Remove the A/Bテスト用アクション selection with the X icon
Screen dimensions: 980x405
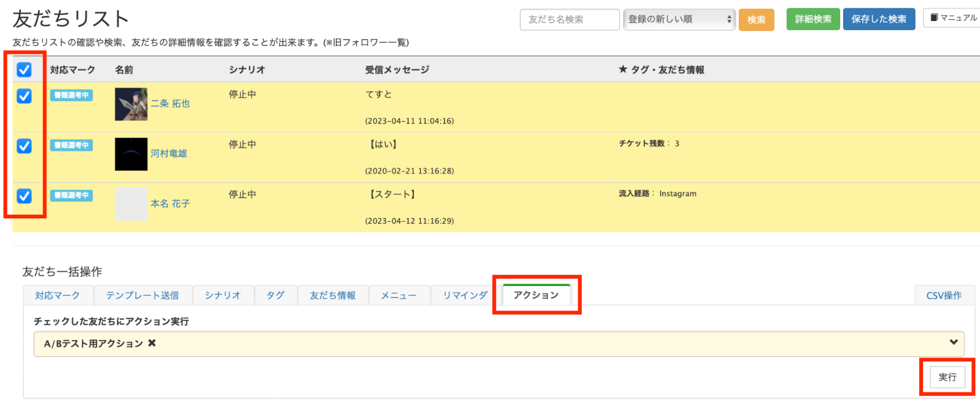[x=152, y=343]
